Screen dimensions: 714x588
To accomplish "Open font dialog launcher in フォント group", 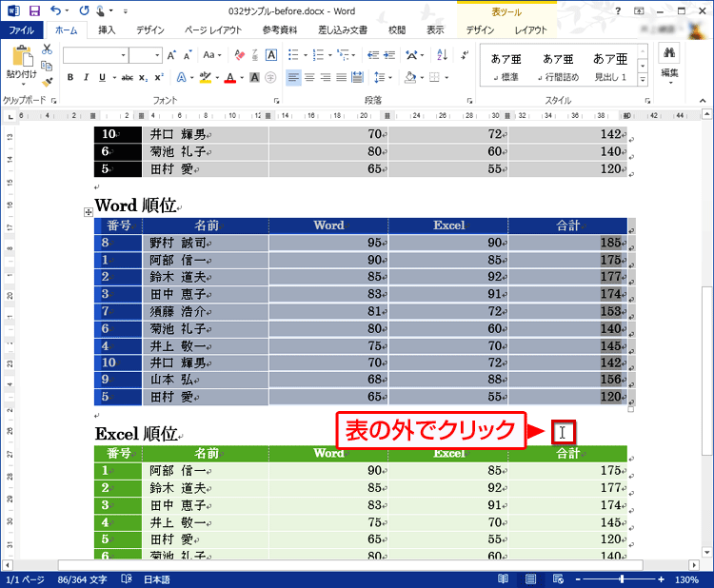I will [276, 101].
